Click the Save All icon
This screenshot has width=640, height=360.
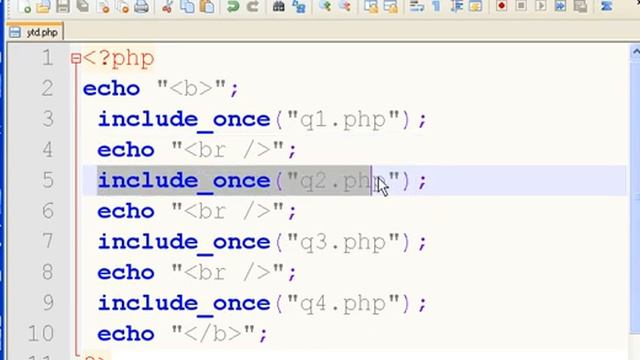click(x=83, y=6)
